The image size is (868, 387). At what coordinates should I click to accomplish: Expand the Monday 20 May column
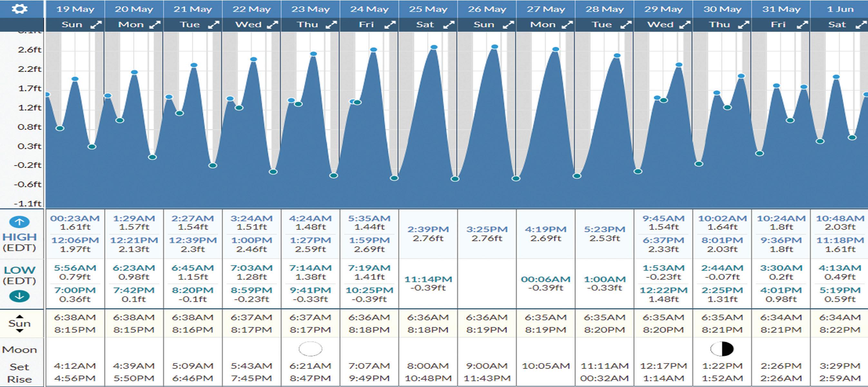[x=155, y=25]
